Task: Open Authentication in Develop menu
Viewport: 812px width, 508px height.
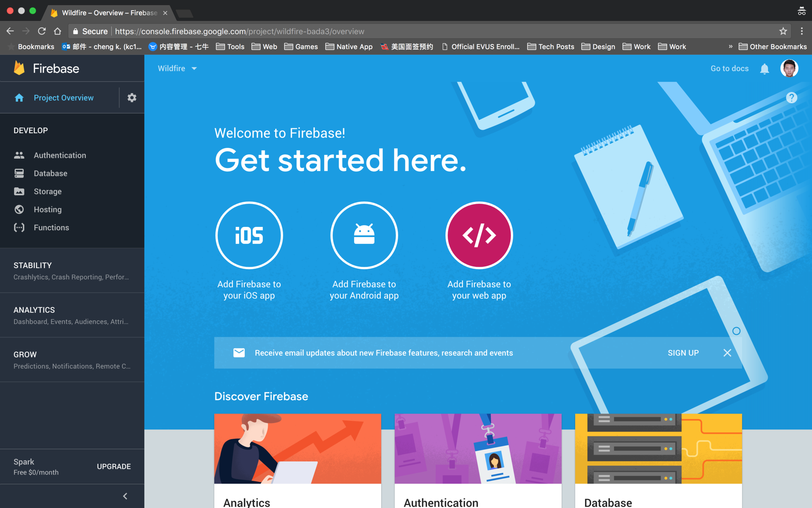Action: (x=60, y=155)
